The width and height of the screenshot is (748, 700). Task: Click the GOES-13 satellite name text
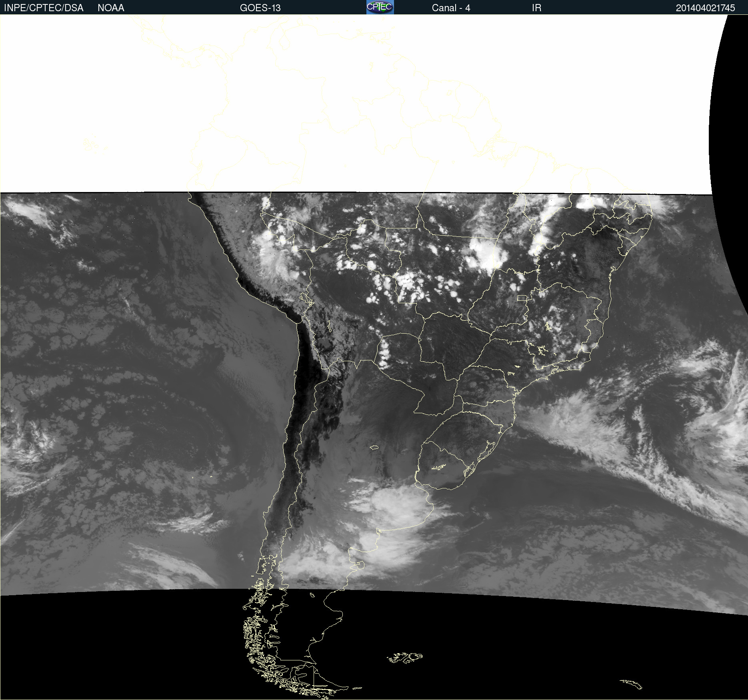click(x=260, y=8)
